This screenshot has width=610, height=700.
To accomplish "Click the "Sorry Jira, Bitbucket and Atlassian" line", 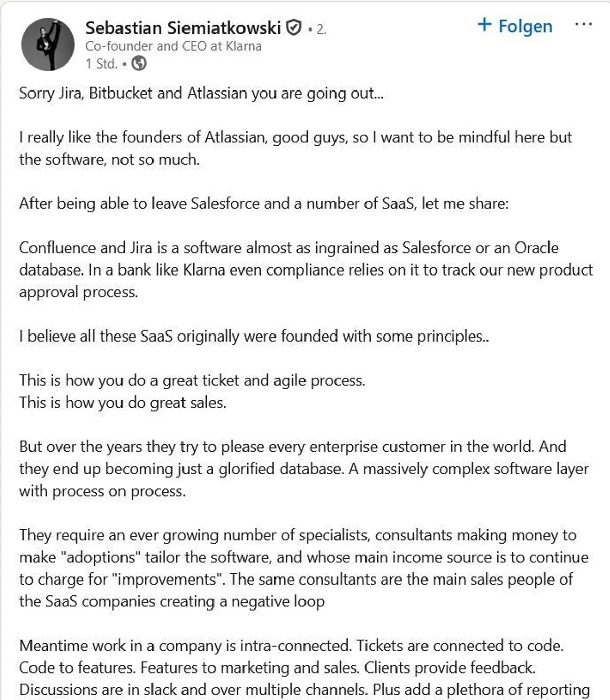I will (201, 94).
